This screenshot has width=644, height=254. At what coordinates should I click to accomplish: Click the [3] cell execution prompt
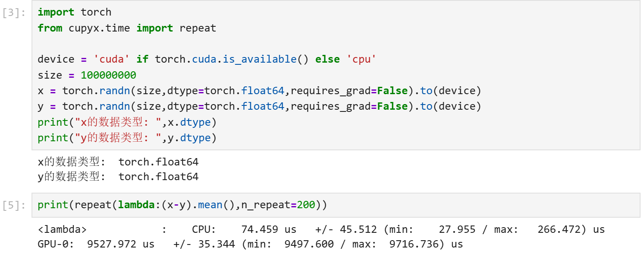pos(14,13)
